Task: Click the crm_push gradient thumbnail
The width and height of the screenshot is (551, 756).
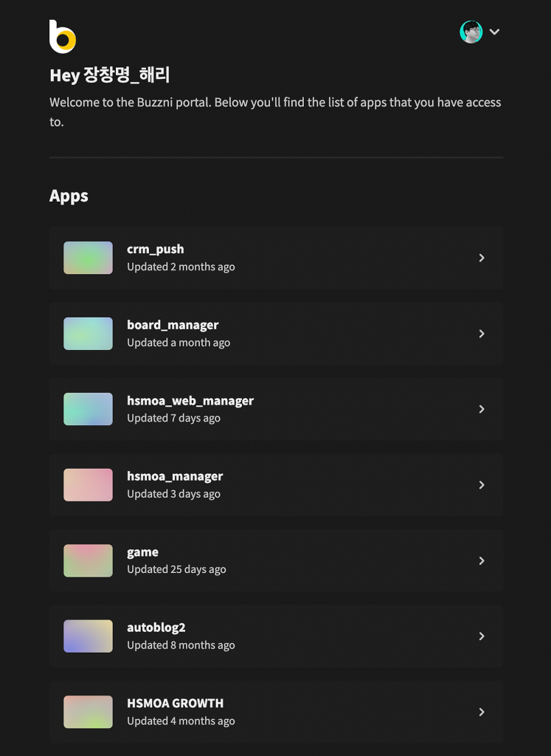Action: (88, 258)
